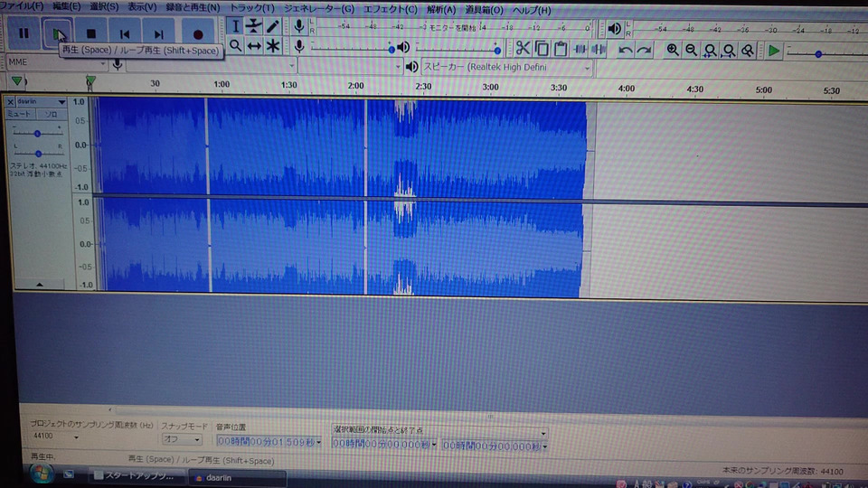This screenshot has height=488, width=868.
Task: Adjust the daarlin track gain slider
Action: click(x=37, y=134)
